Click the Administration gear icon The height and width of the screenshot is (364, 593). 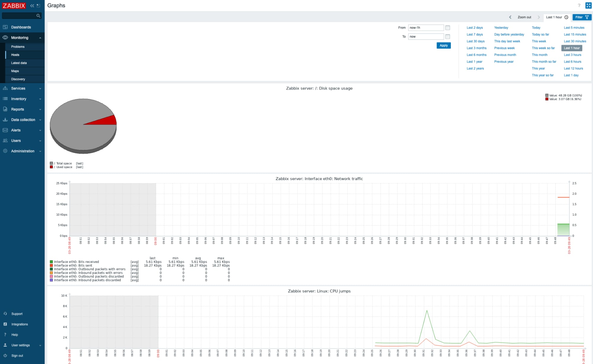pyautogui.click(x=5, y=151)
